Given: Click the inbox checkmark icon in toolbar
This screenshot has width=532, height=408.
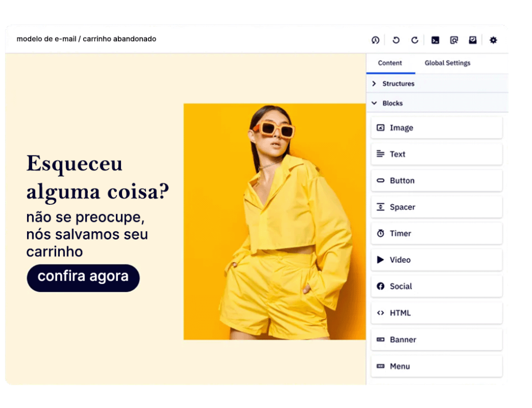Looking at the screenshot, I should (x=473, y=40).
